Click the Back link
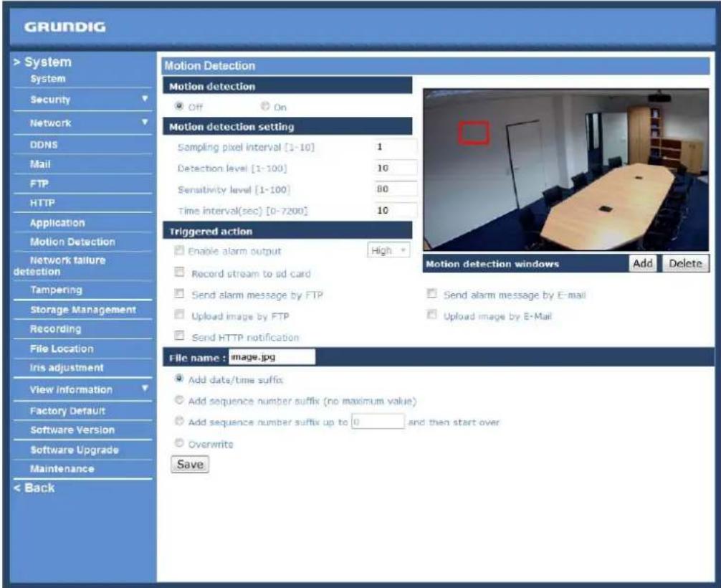Image resolution: width=721 pixels, height=588 pixels. click(34, 488)
